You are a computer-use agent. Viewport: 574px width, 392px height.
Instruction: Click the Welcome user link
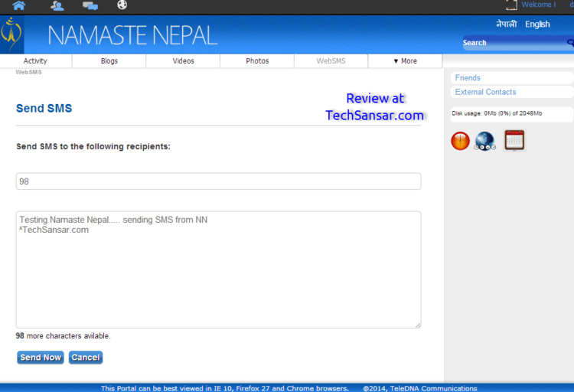[x=539, y=5]
